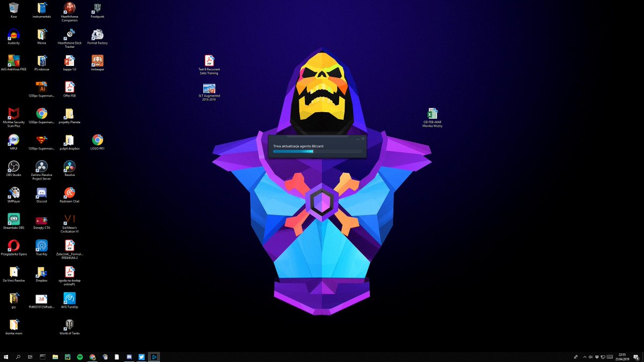Open File Explorer from the taskbar

coord(55,357)
